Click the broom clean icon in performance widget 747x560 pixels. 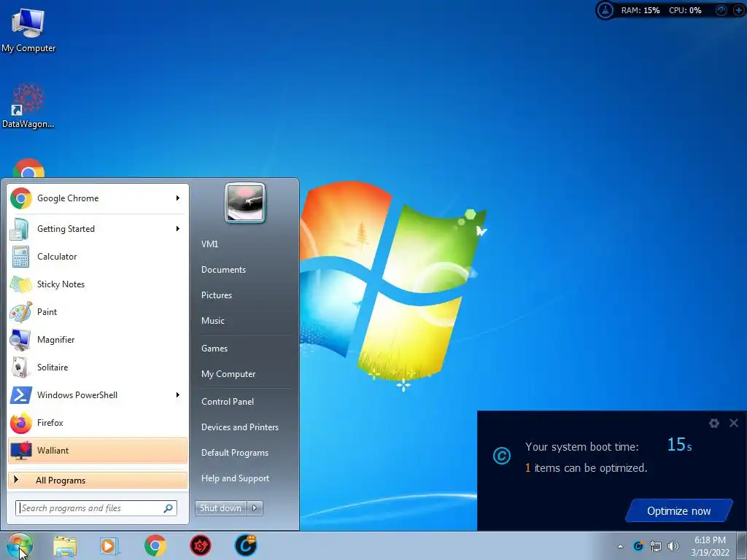(605, 10)
